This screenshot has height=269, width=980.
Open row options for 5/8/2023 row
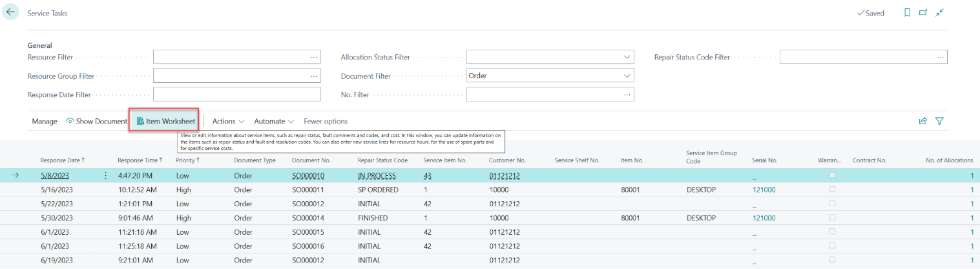pyautogui.click(x=106, y=175)
